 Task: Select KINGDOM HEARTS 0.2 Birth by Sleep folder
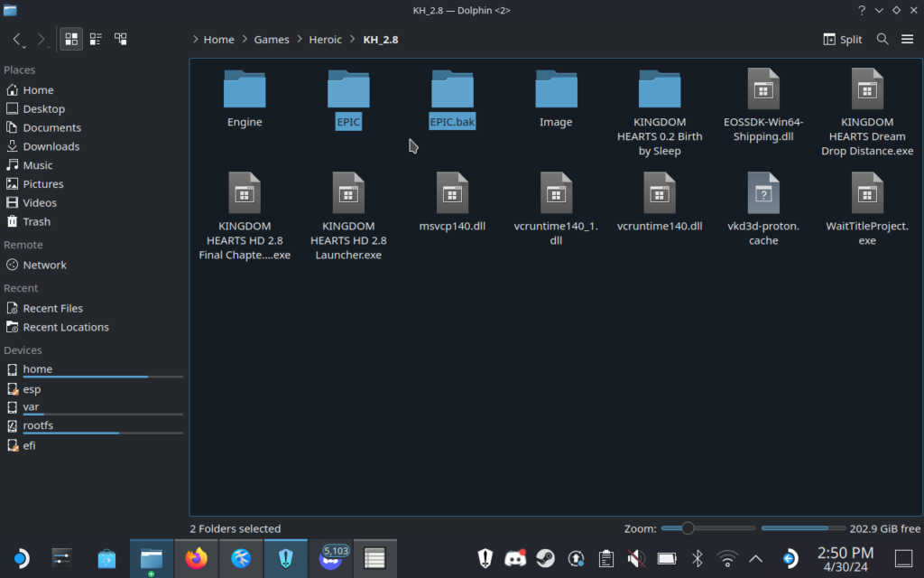(x=660, y=89)
